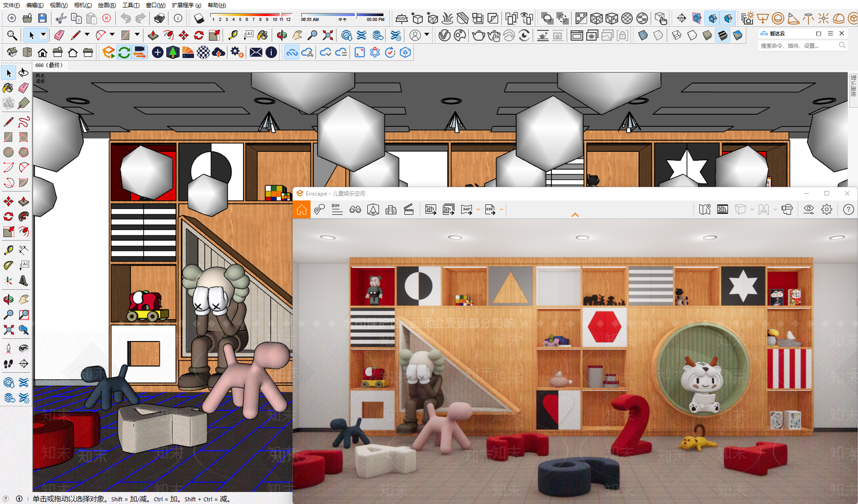Open the 相机(C) camera menu
Image resolution: width=858 pixels, height=504 pixels.
point(83,5)
